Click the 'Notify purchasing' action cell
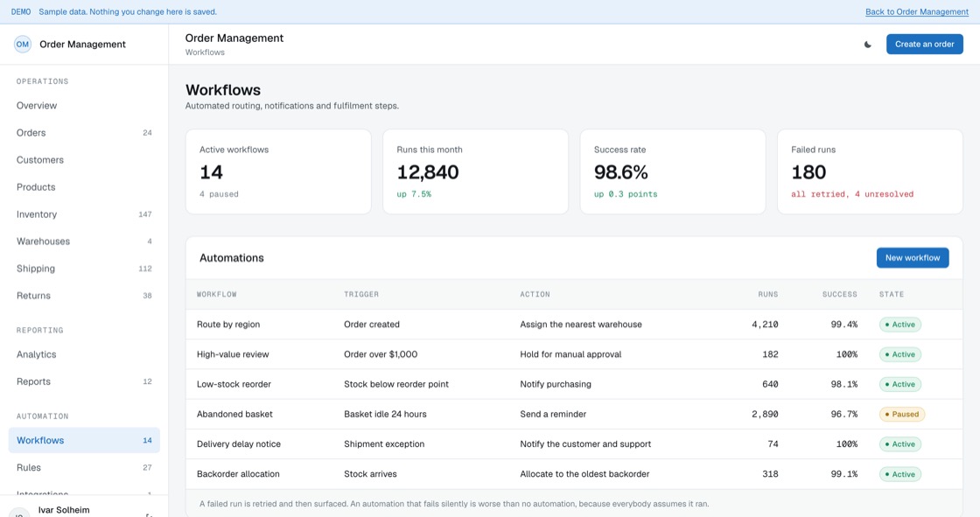 tap(556, 384)
